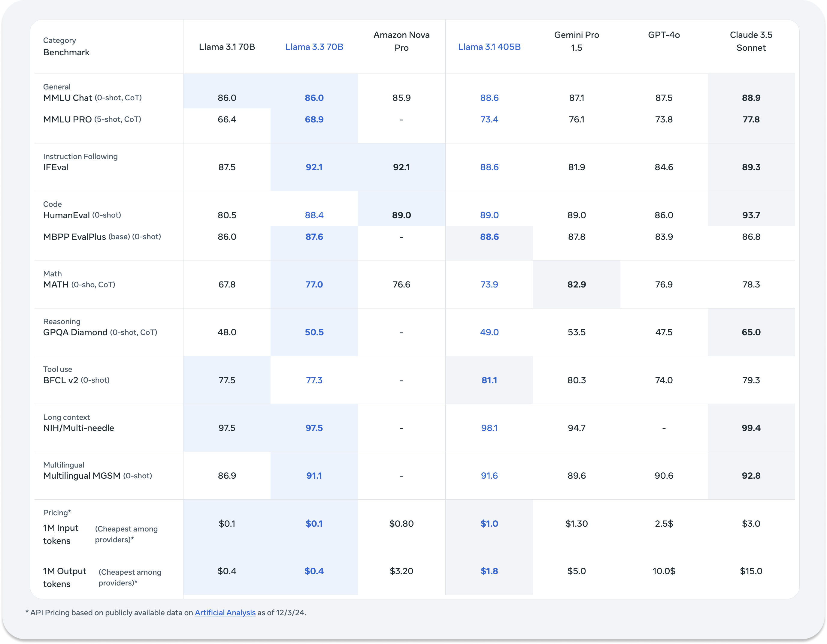
Task: Select the Claude 3.5 Sonnet header
Action: pyautogui.click(x=750, y=41)
